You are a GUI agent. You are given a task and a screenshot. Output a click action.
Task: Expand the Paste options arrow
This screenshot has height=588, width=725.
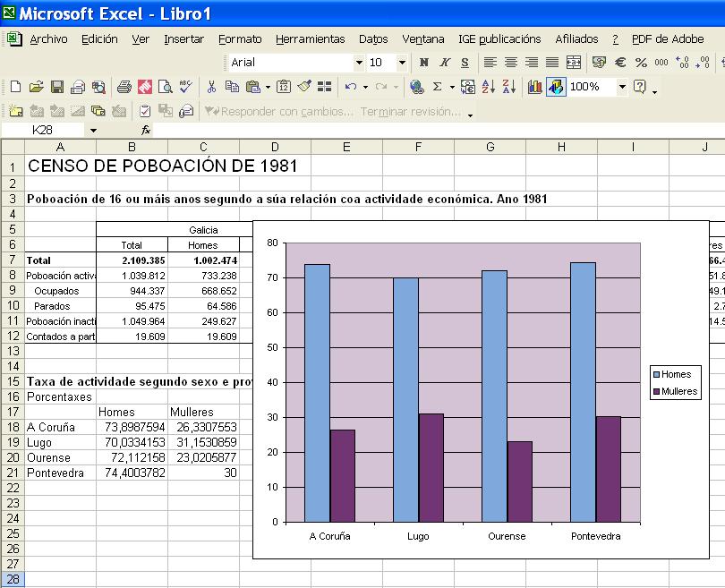point(268,87)
